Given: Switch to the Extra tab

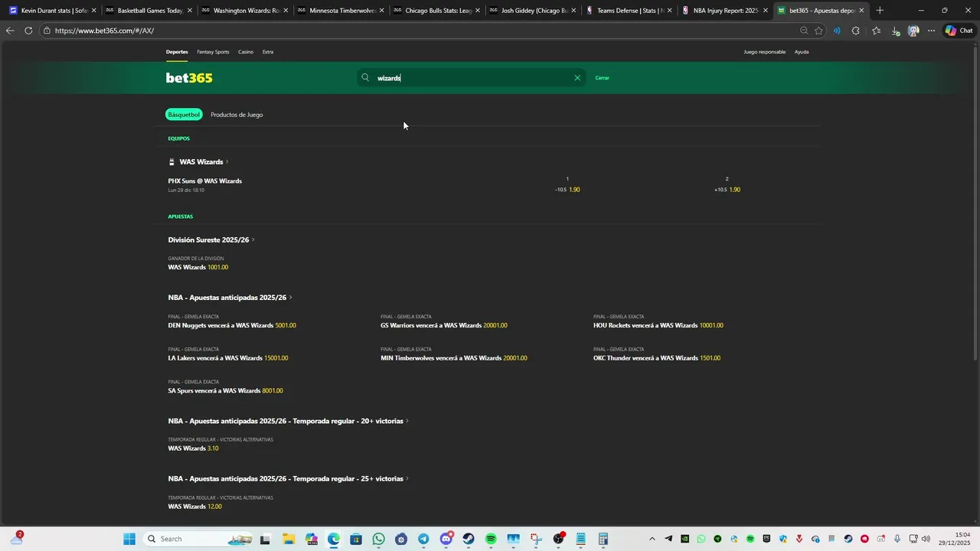Looking at the screenshot, I should (268, 52).
